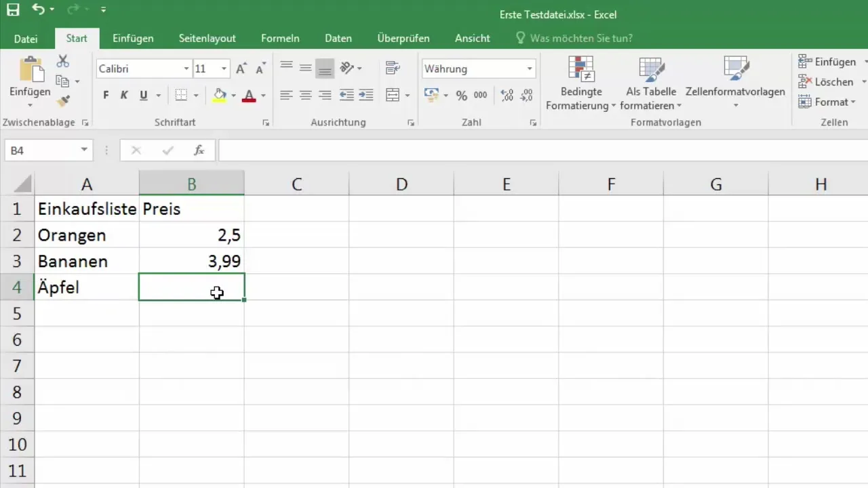Switch to the Daten tab
The width and height of the screenshot is (868, 488).
(338, 39)
